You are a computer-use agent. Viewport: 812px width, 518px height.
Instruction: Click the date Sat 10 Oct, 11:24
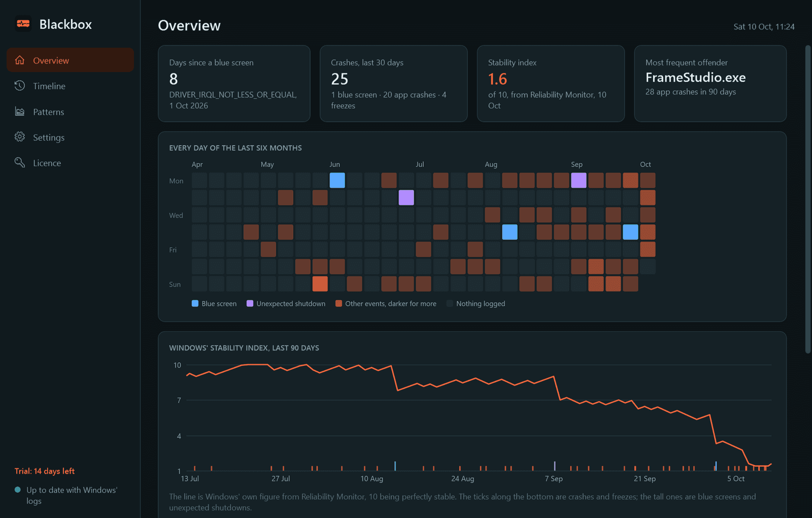pos(764,26)
